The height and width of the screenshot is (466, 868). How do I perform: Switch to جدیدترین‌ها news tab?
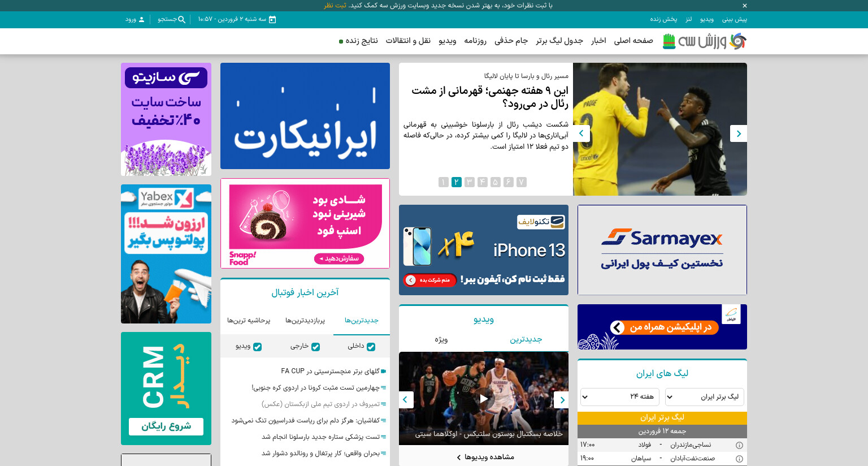(x=362, y=321)
